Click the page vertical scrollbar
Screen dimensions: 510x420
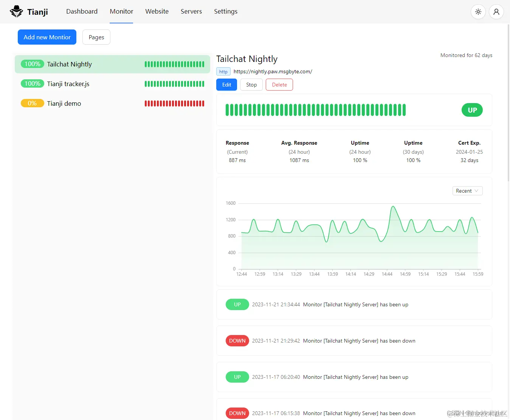[x=508, y=102]
